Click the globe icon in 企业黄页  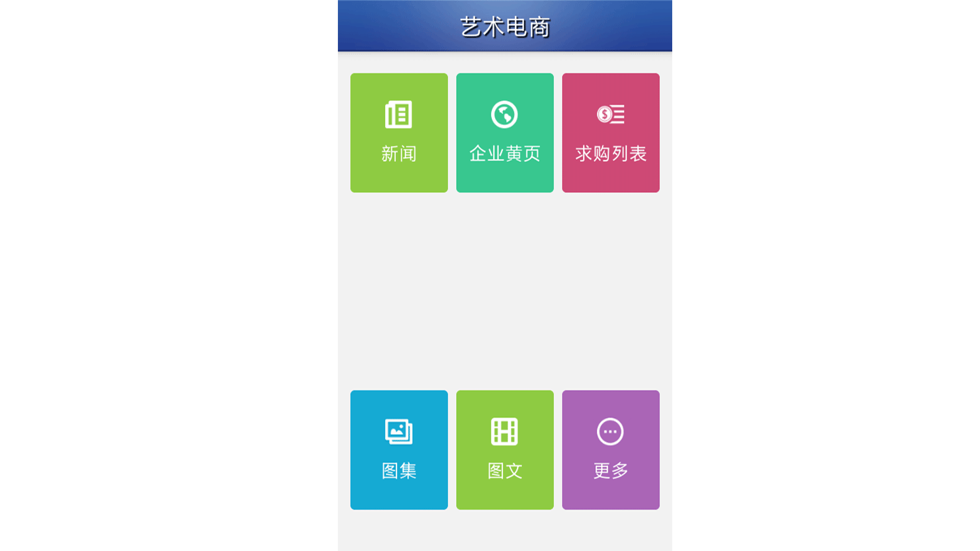504,114
